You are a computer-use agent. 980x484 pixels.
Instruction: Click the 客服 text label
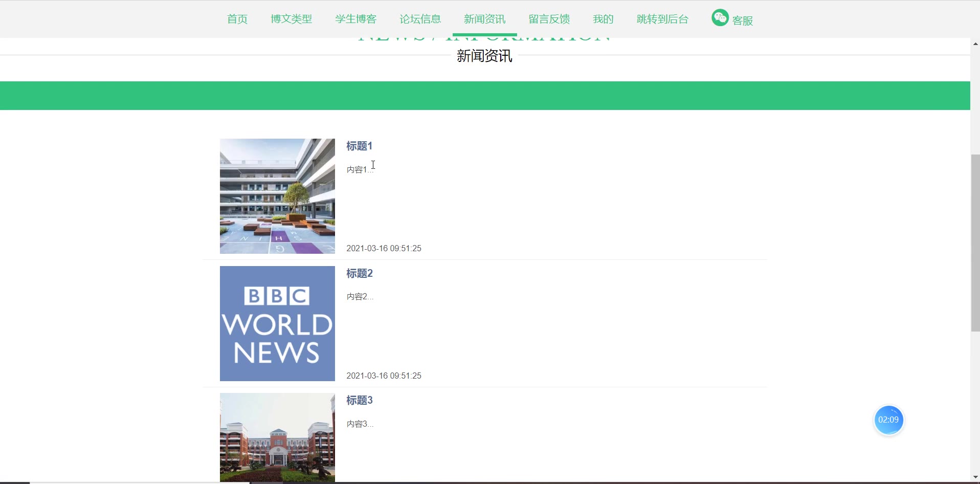(742, 20)
